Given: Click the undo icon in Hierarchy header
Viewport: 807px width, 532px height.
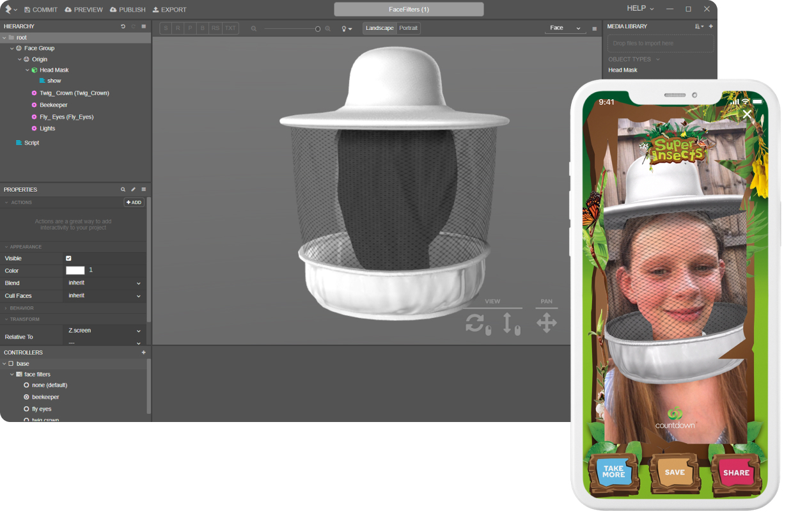Looking at the screenshot, I should tap(123, 26).
